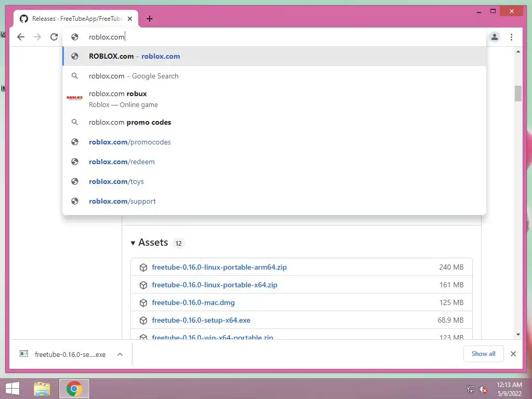Screen dimensions: 532x399
Task: Click the 68.9 MB file size text
Action: 450,320
